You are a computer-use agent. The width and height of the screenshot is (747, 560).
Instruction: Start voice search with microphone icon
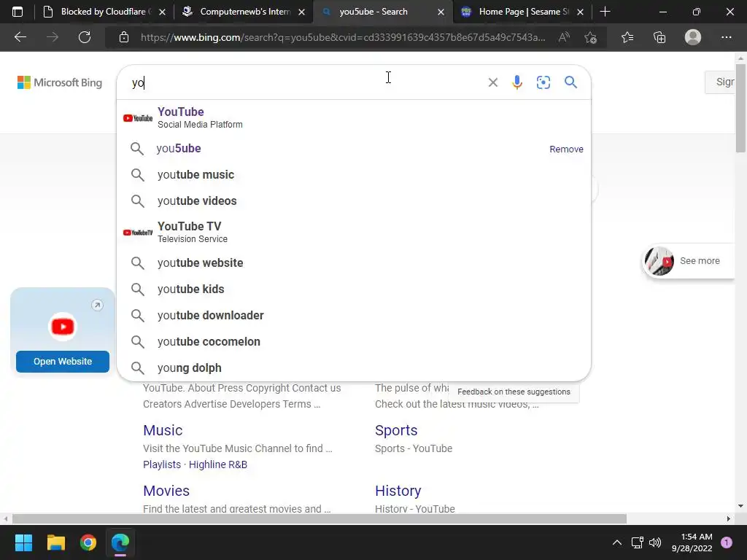(x=517, y=82)
